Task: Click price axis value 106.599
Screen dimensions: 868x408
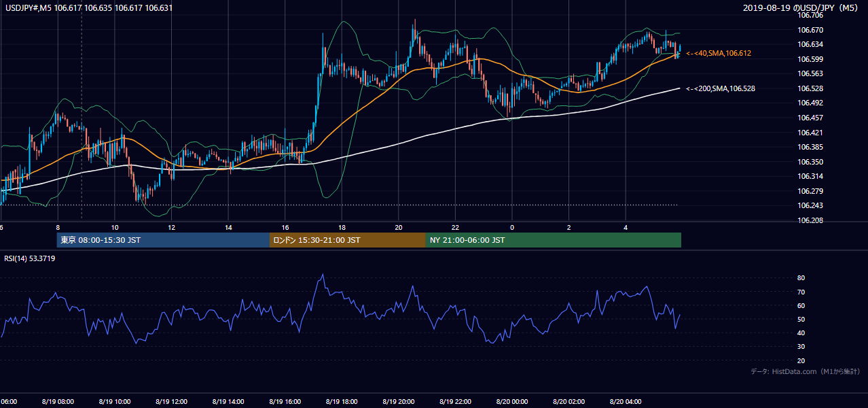Action: click(x=810, y=59)
